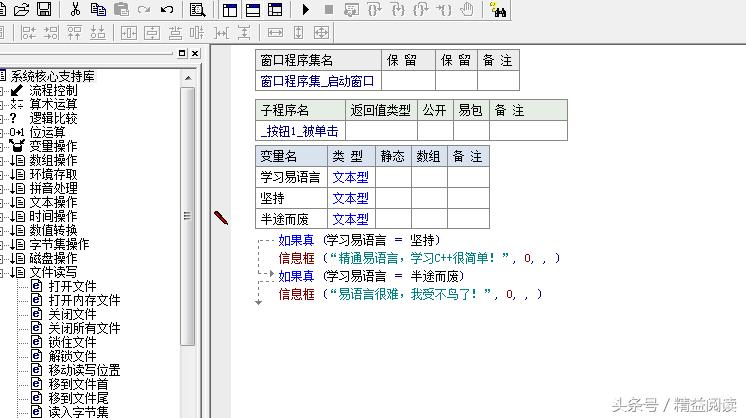Center controls horizontally in window

(129, 33)
